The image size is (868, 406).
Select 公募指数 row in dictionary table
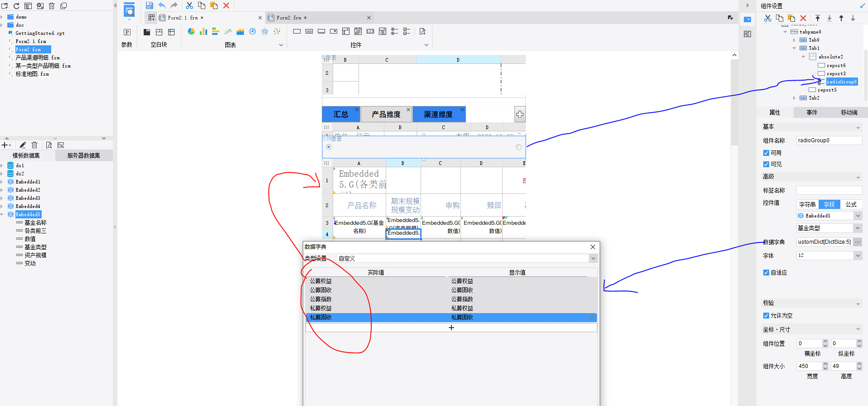pos(451,299)
